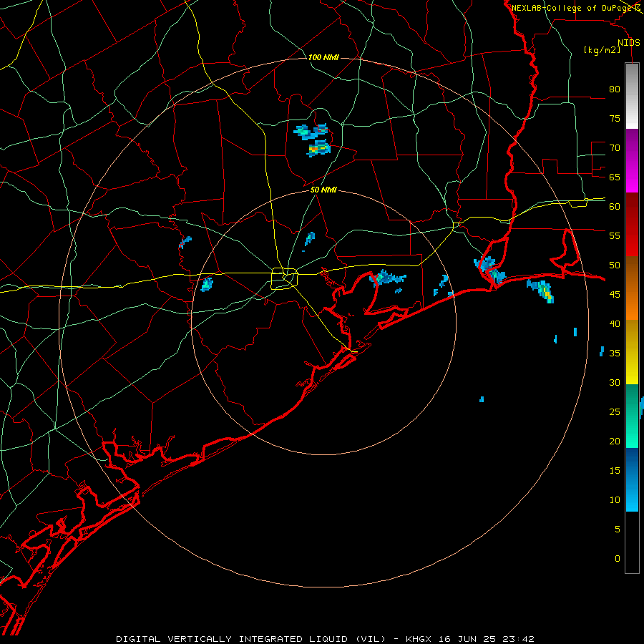Viewport: 644px width, 644px height.
Task: Select the scale value "80"
Action: tap(615, 89)
